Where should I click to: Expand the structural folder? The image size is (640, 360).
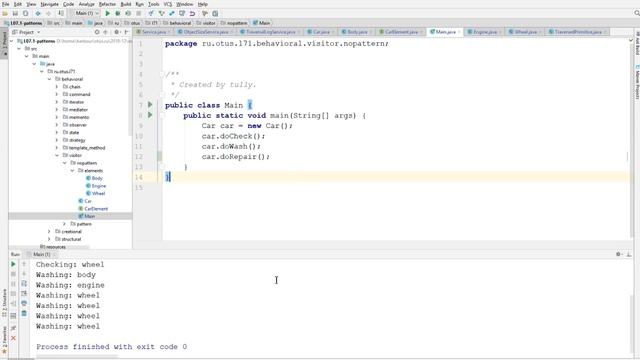49,239
